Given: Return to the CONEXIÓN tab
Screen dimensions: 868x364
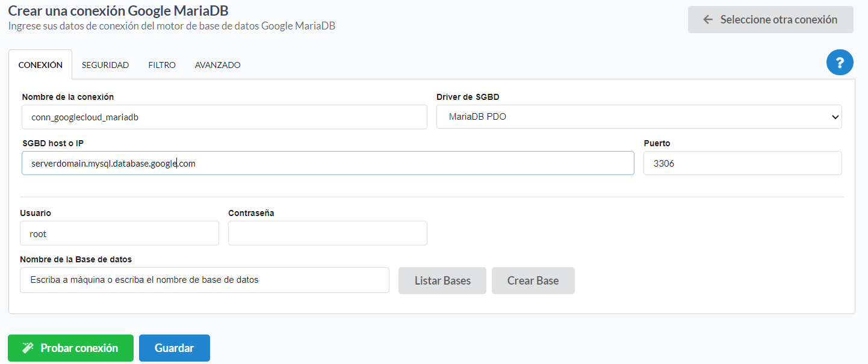Looking at the screenshot, I should click(x=40, y=64).
